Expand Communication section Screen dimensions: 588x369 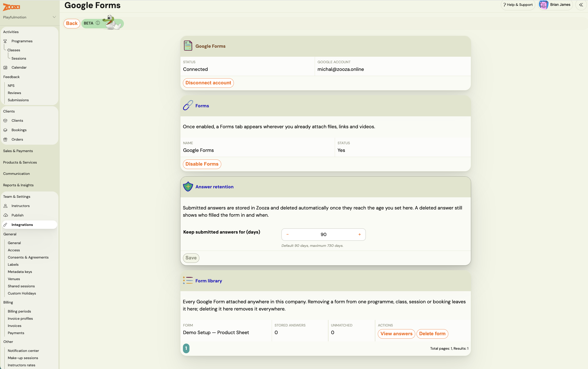[16, 174]
